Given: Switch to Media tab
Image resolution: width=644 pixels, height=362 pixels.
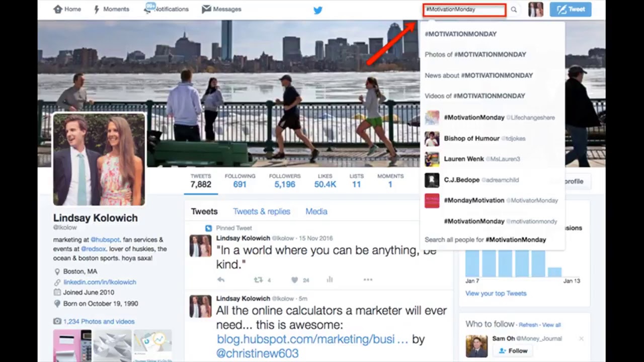Looking at the screenshot, I should point(316,212).
